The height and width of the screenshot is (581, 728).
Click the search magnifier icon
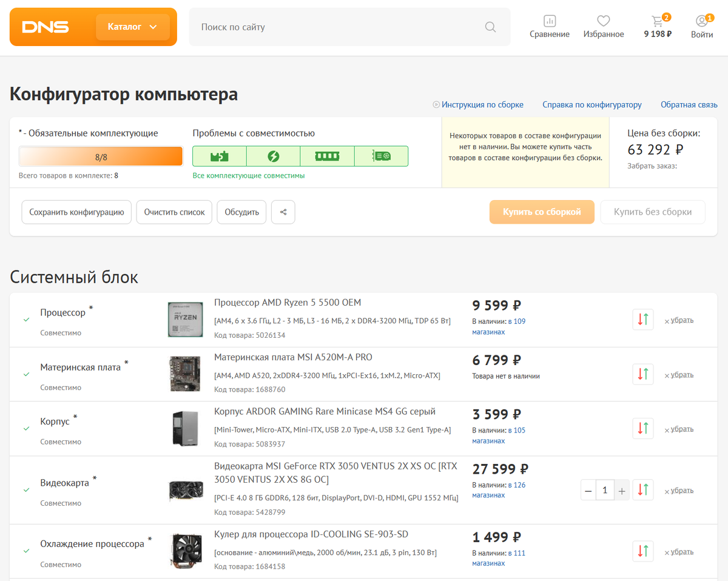(x=490, y=27)
